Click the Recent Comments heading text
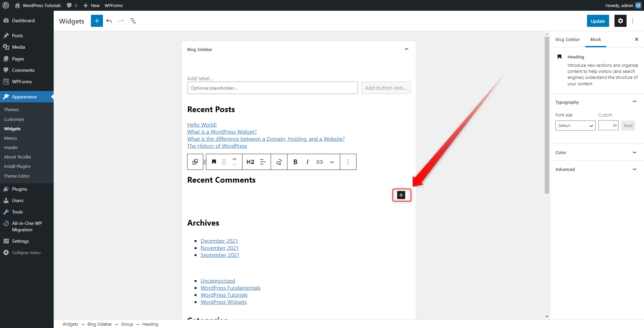Viewport: 644px width, 328px height. coord(221,180)
